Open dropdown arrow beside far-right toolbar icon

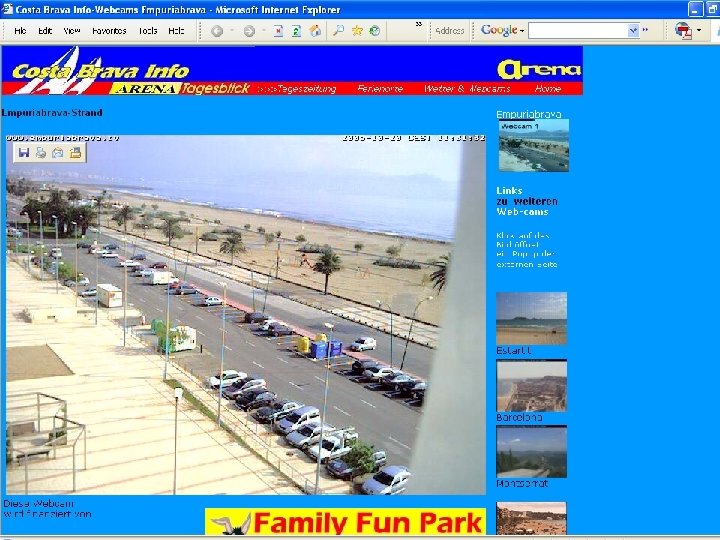(699, 31)
